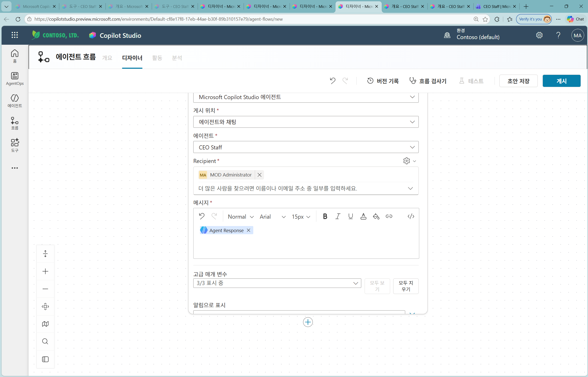This screenshot has height=377, width=588.
Task: Undo the last flow designer change
Action: [332, 81]
